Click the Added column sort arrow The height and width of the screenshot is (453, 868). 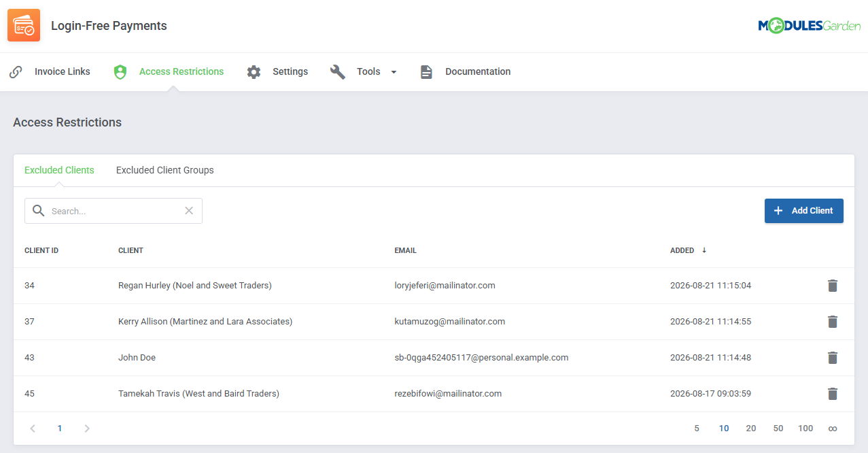point(704,250)
